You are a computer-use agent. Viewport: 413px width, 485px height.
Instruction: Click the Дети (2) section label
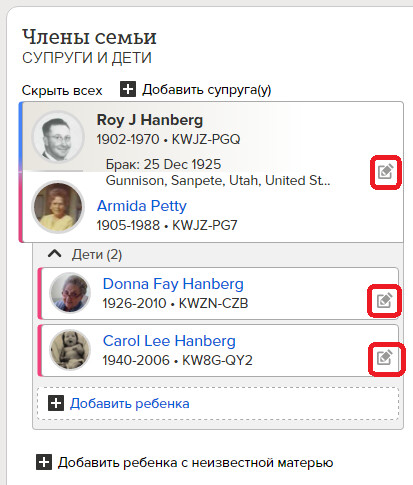coord(97,255)
